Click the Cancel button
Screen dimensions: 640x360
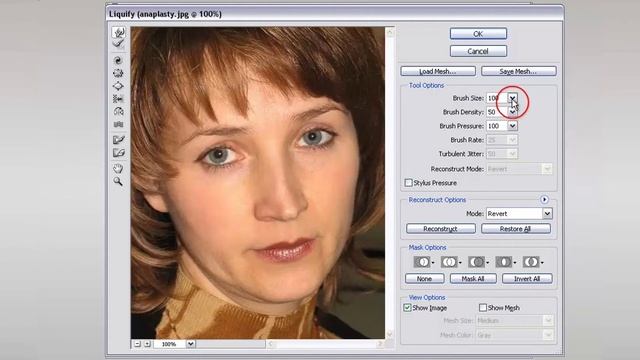point(478,51)
